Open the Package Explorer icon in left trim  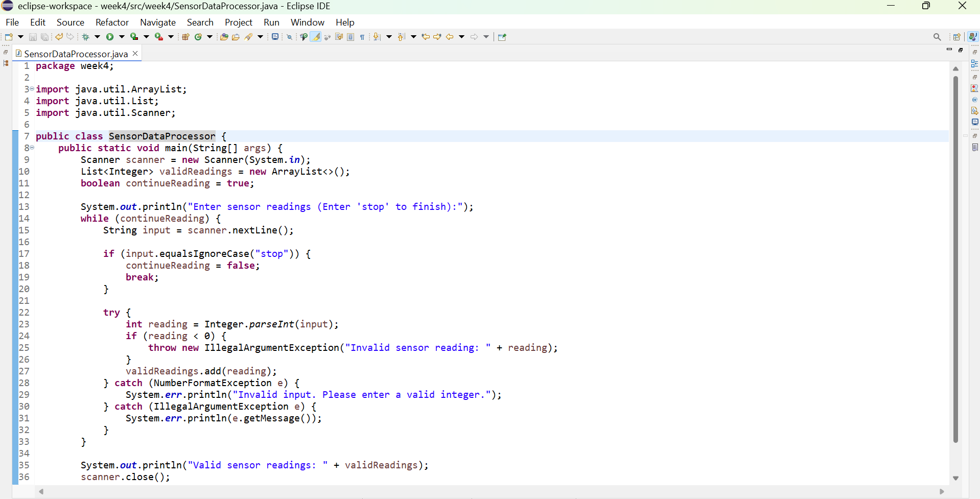click(x=6, y=63)
